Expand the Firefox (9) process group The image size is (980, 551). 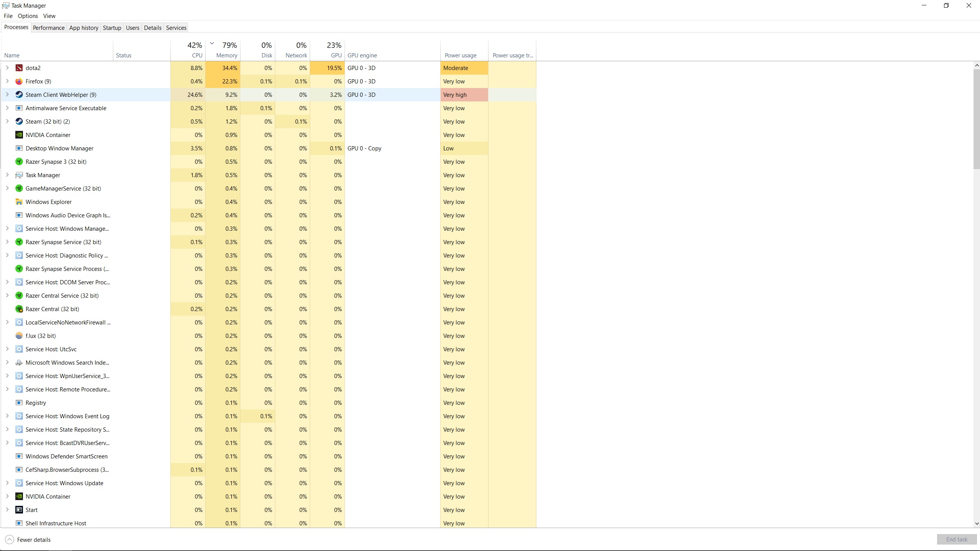point(7,81)
